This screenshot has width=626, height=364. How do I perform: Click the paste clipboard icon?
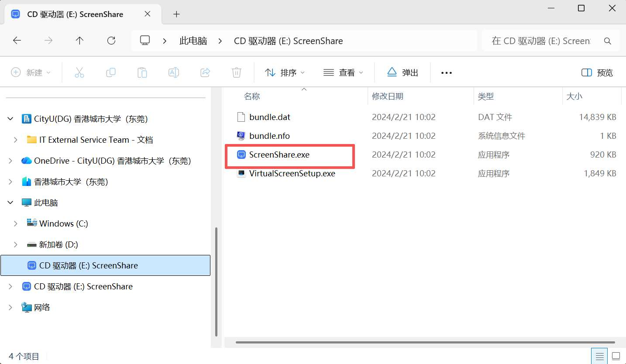coord(142,72)
